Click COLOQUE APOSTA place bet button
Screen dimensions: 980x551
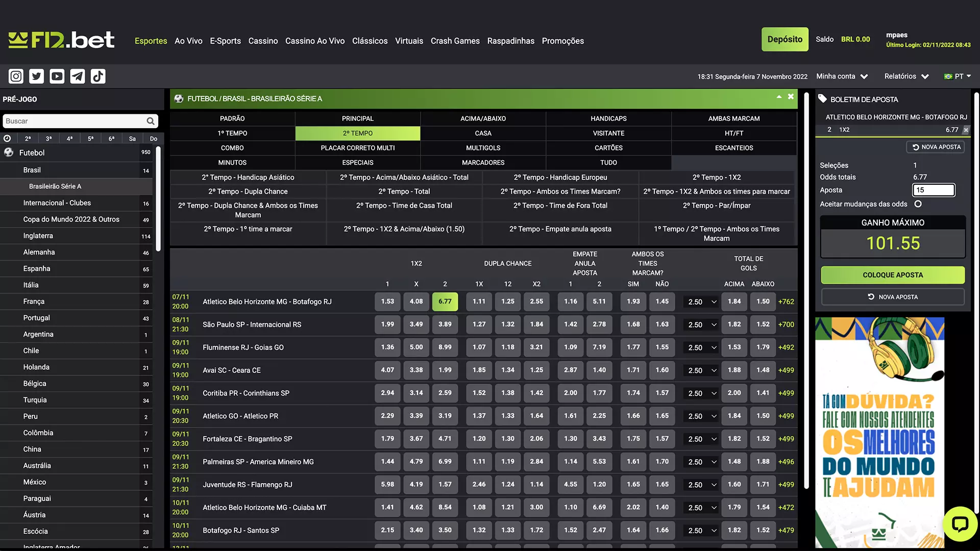click(x=893, y=274)
